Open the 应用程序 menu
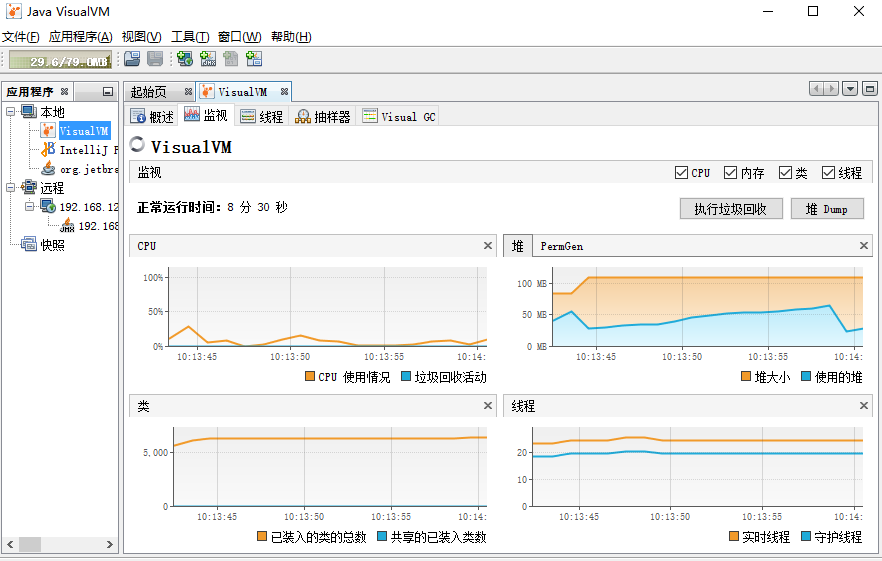This screenshot has height=561, width=882. (80, 37)
